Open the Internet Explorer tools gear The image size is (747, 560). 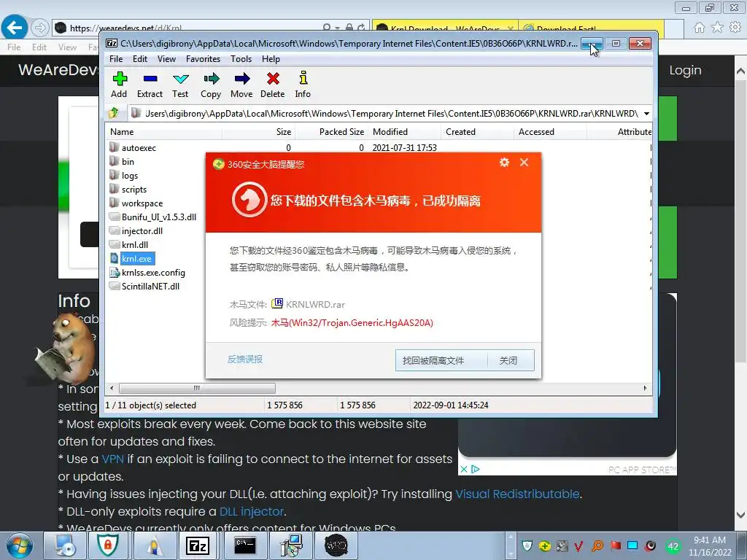coord(735,28)
